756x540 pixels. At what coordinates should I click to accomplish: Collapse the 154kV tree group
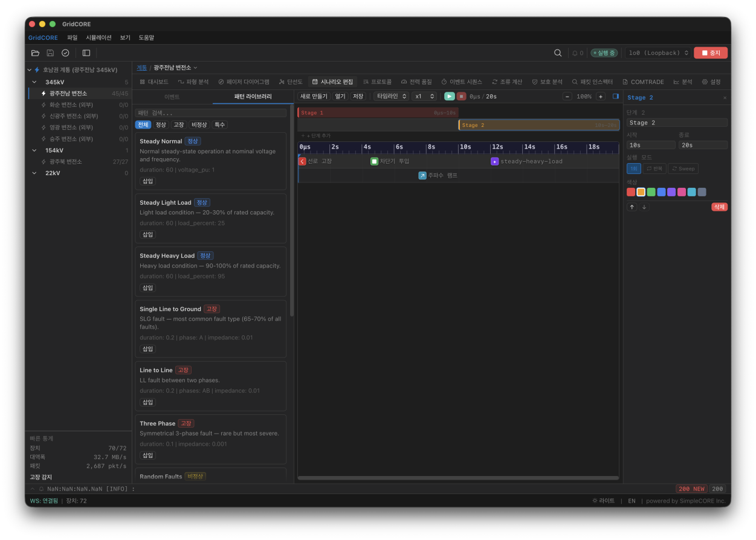coord(34,150)
